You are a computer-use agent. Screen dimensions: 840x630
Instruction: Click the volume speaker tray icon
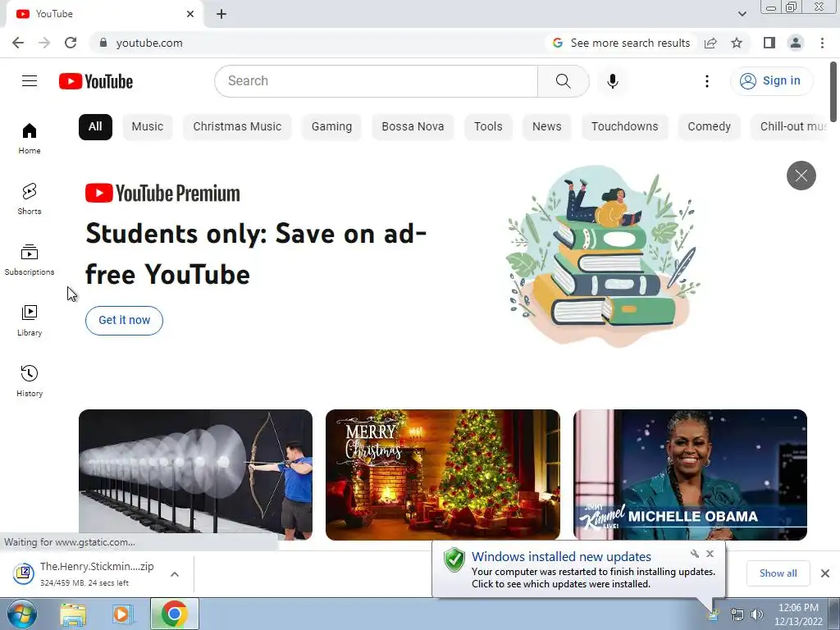[x=757, y=614]
